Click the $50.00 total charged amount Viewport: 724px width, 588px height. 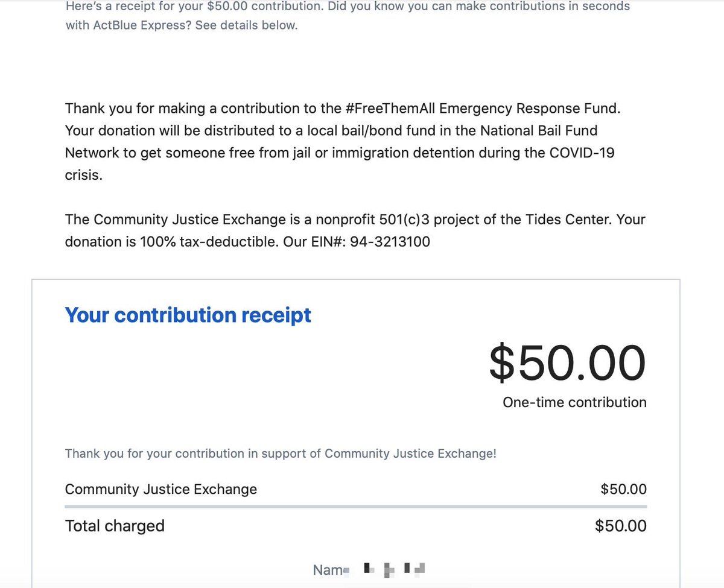pyautogui.click(x=620, y=526)
